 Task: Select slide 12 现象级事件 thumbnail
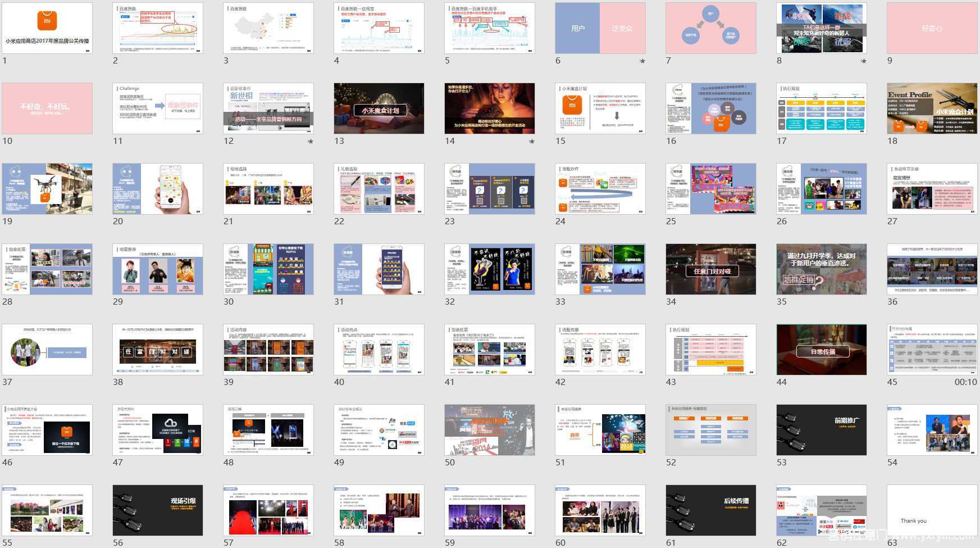click(268, 108)
